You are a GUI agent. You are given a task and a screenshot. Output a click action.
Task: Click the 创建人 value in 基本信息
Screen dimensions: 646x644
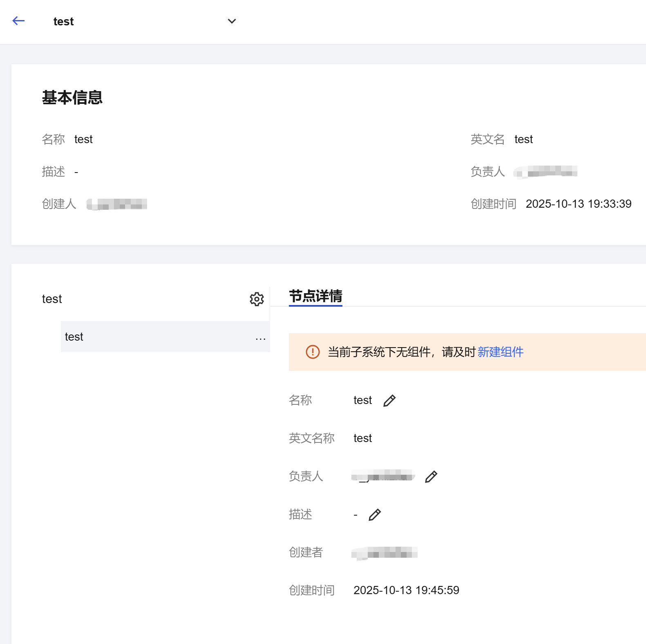pyautogui.click(x=117, y=204)
